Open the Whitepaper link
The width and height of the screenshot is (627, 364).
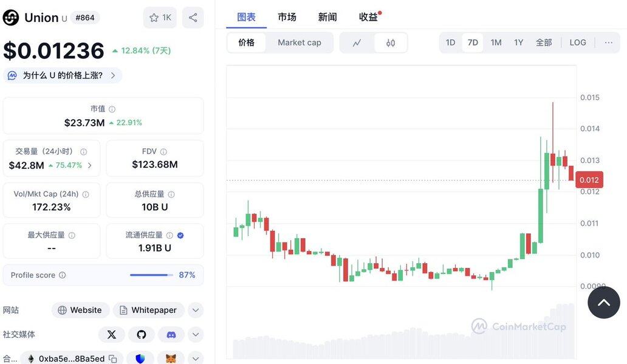148,310
